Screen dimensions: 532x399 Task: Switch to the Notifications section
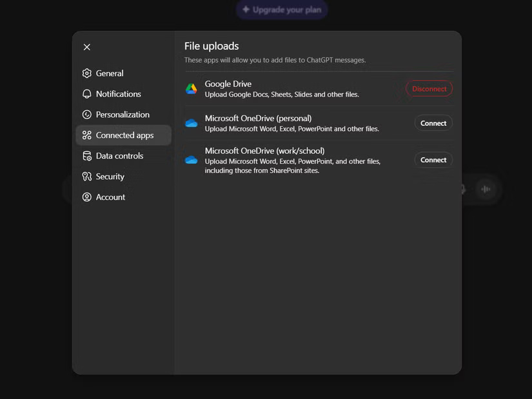(116, 93)
